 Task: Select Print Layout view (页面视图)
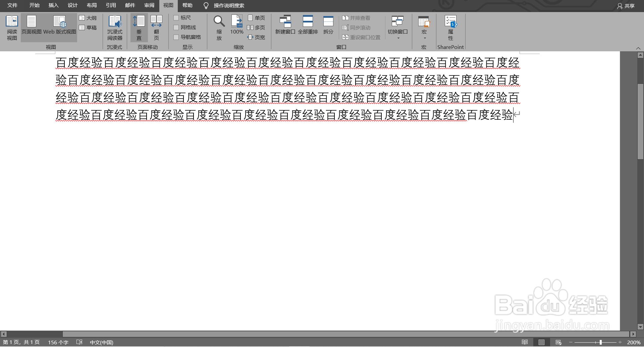[x=32, y=28]
